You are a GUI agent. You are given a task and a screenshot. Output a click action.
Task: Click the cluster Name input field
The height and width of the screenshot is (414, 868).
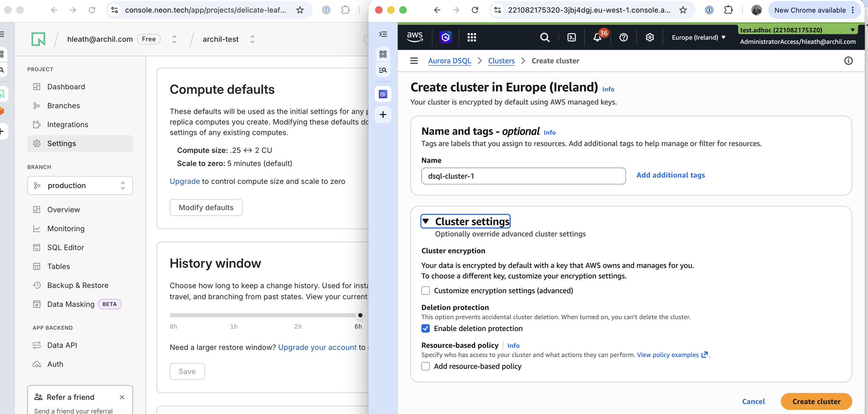[x=523, y=176]
